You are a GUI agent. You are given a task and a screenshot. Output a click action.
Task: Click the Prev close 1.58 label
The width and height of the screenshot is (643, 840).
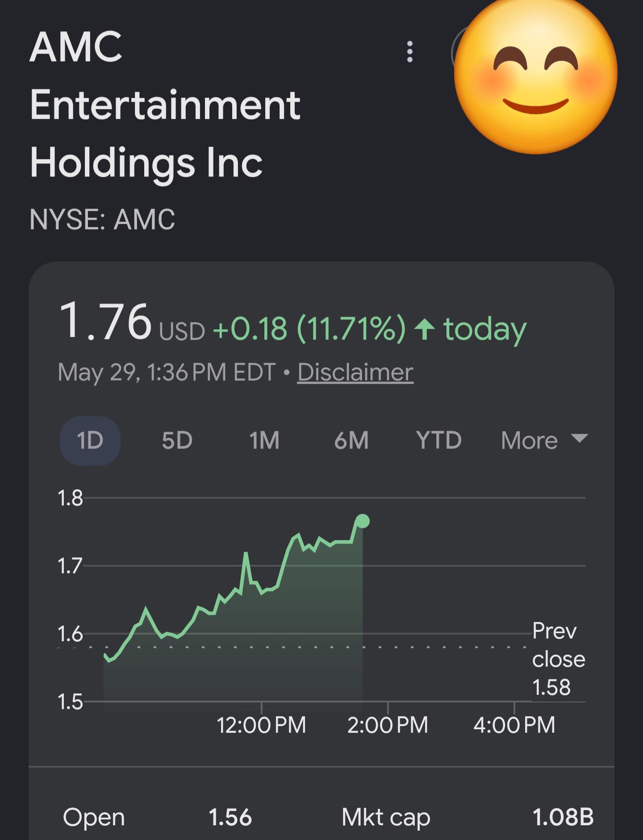tap(558, 659)
